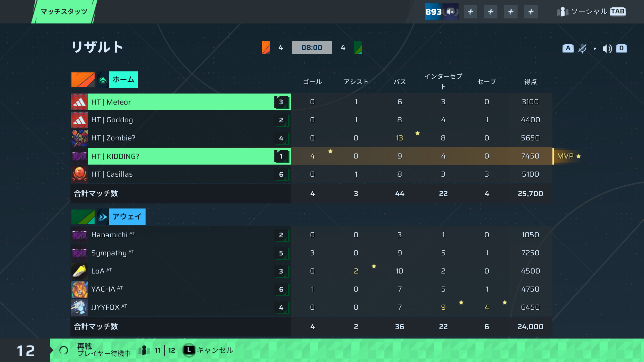Click the 08:00 match timer
644x362 pixels.
pos(312,48)
